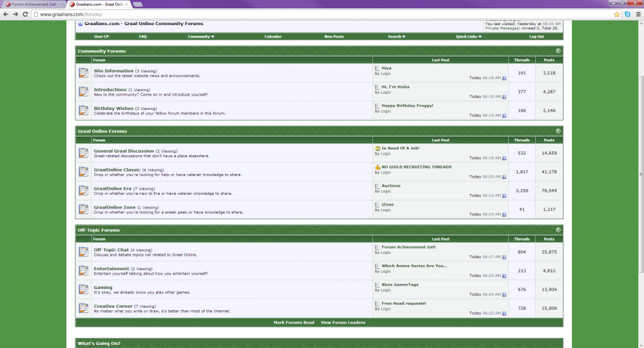Open the Community dropdown menu
This screenshot has width=644, height=348.
click(201, 36)
